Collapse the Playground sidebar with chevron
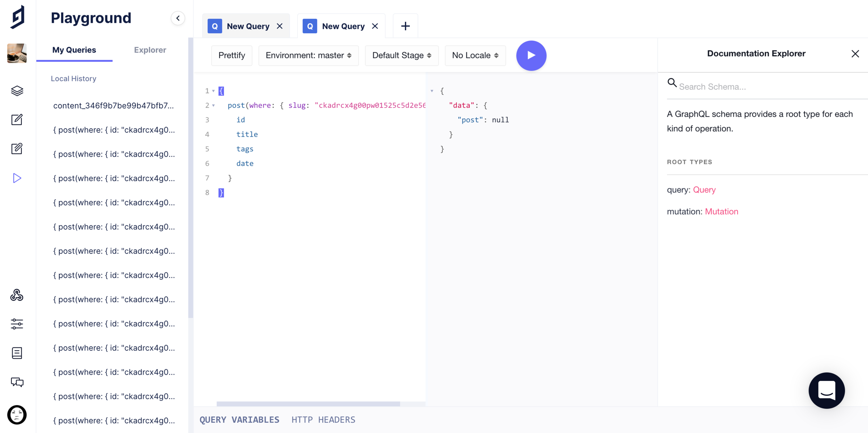Screen dimensions: 868x433 178,18
